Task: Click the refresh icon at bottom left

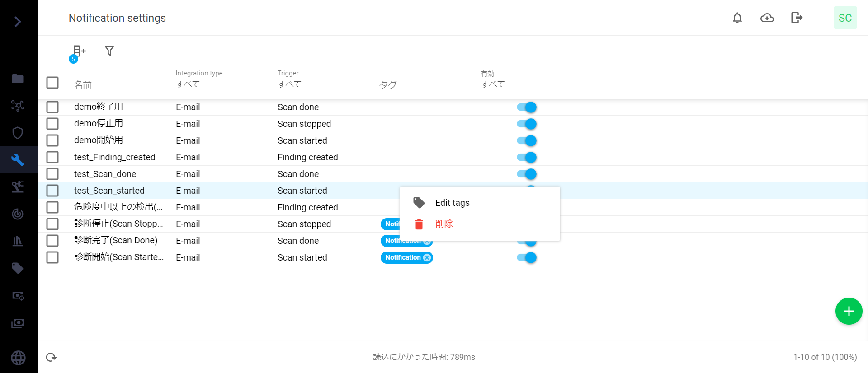Action: tap(51, 357)
